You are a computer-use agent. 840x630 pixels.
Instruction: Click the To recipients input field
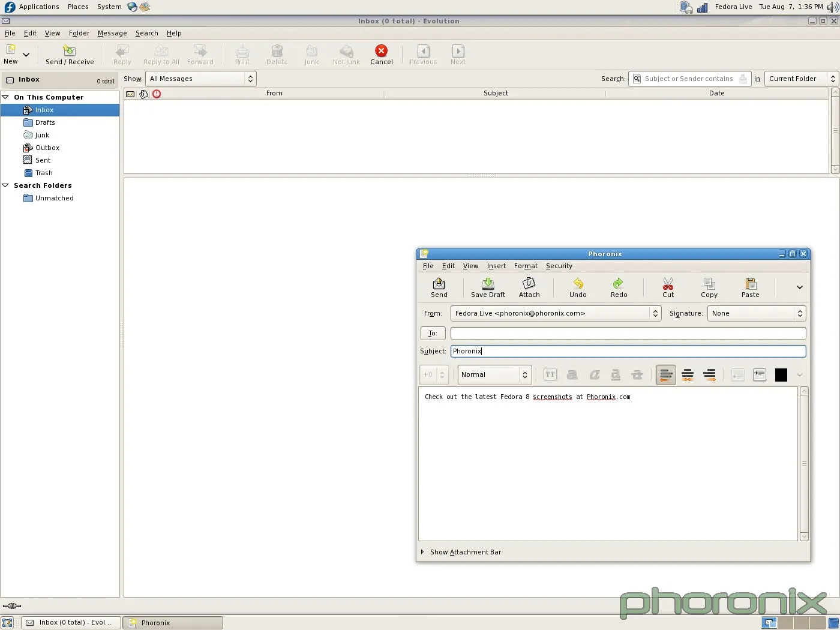pos(628,333)
